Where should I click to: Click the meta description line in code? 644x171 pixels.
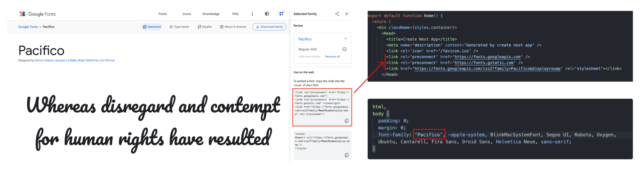pos(464,45)
